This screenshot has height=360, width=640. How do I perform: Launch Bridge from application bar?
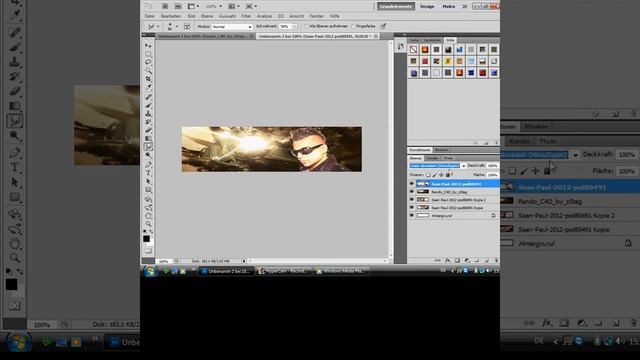(x=165, y=6)
